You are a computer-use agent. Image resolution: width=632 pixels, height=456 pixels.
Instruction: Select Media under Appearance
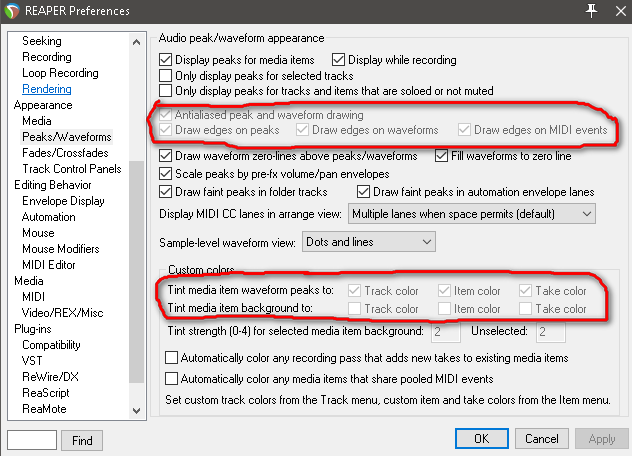37,121
